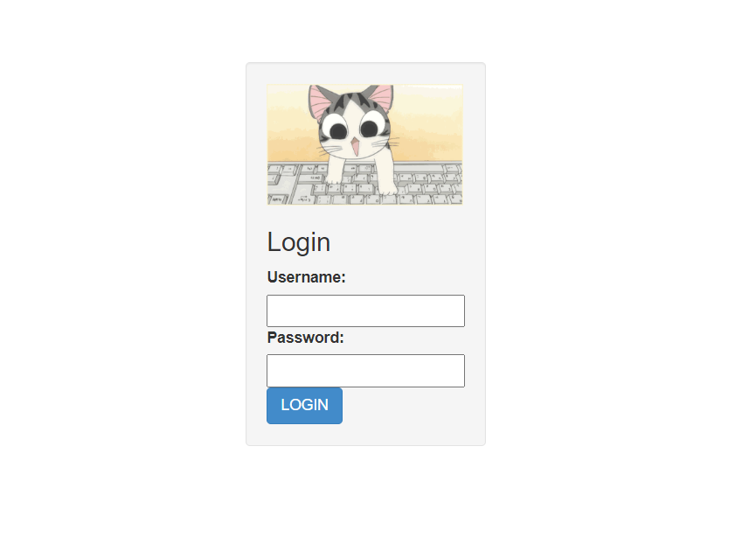Focus the Password input field
This screenshot has width=756, height=544.
click(365, 371)
